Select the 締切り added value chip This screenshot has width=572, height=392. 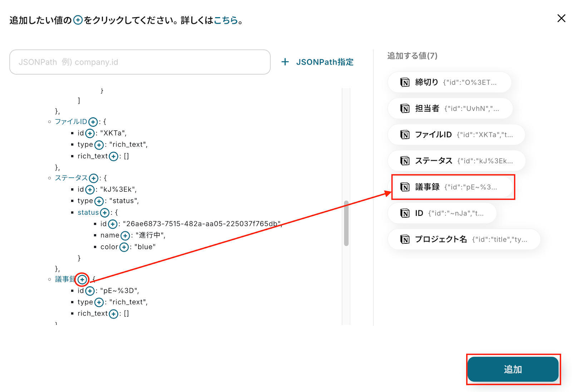[x=449, y=82]
